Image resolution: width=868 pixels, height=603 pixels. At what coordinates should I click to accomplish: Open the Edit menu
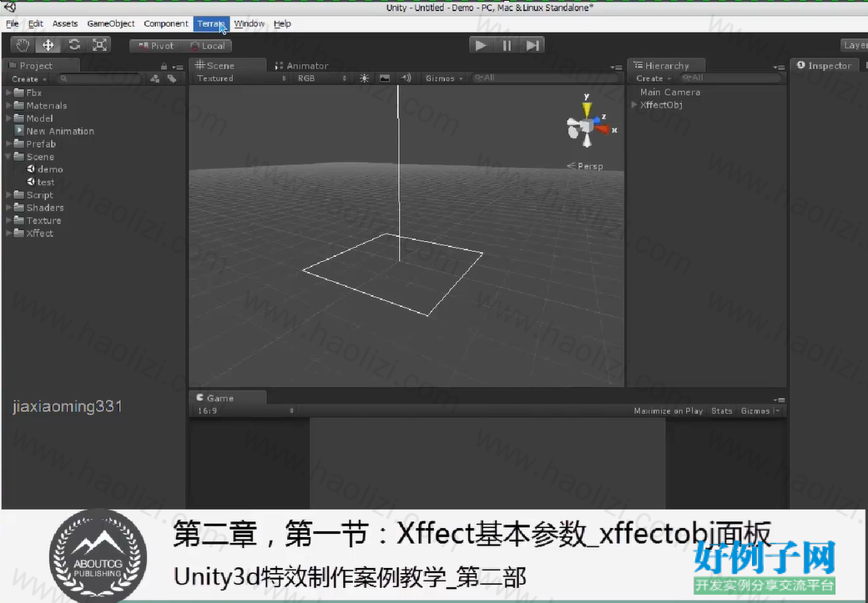[x=35, y=24]
